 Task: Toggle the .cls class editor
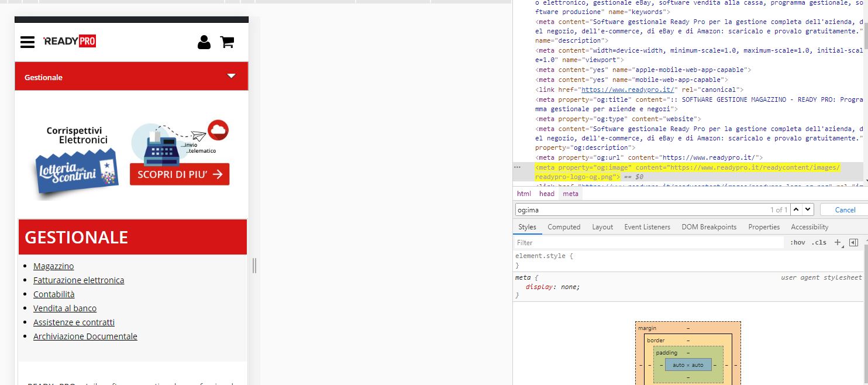pyautogui.click(x=819, y=242)
